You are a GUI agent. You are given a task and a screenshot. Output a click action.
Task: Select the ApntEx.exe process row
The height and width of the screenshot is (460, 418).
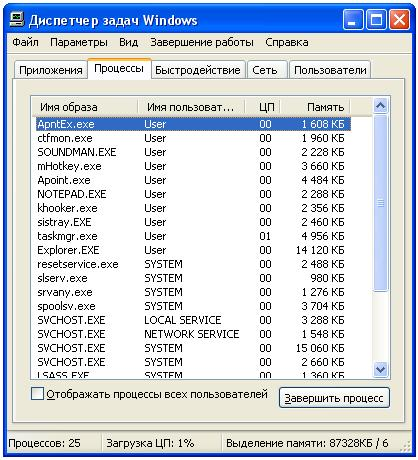click(x=193, y=124)
